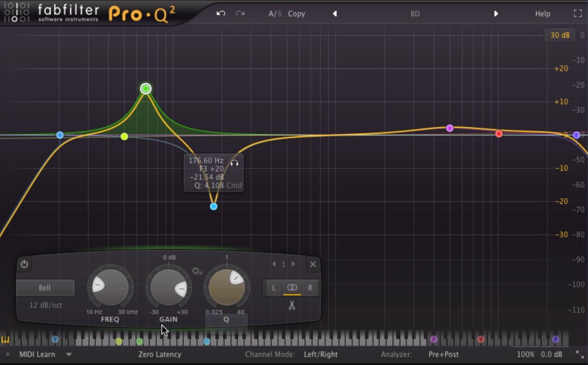This screenshot has height=365, width=588.
Task: Open the Help menu
Action: coord(543,14)
